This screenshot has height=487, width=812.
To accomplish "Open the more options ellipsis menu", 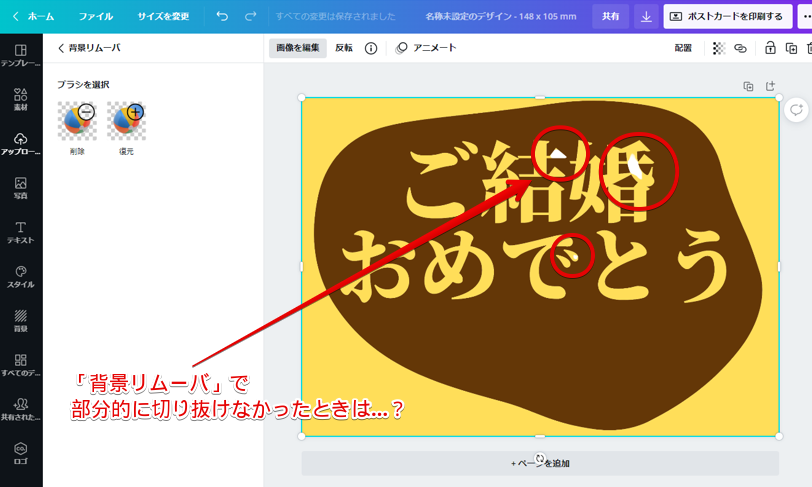I will click(x=806, y=17).
